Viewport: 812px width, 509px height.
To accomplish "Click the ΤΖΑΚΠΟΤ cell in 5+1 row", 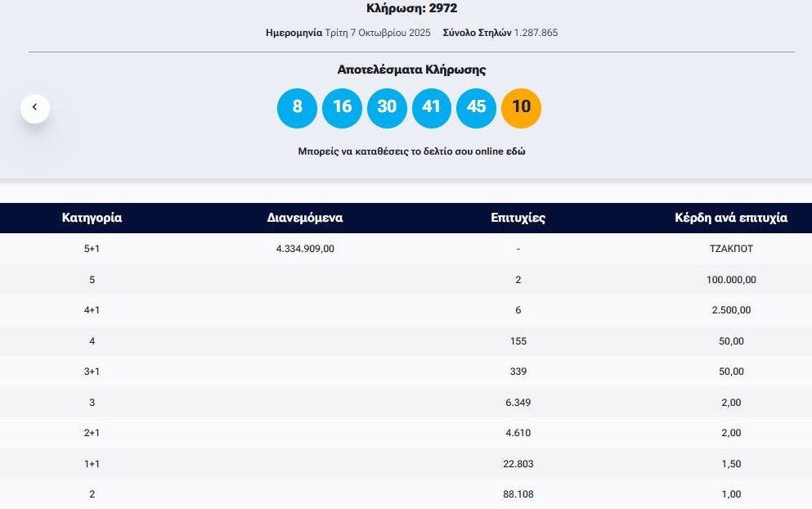I will click(x=731, y=249).
